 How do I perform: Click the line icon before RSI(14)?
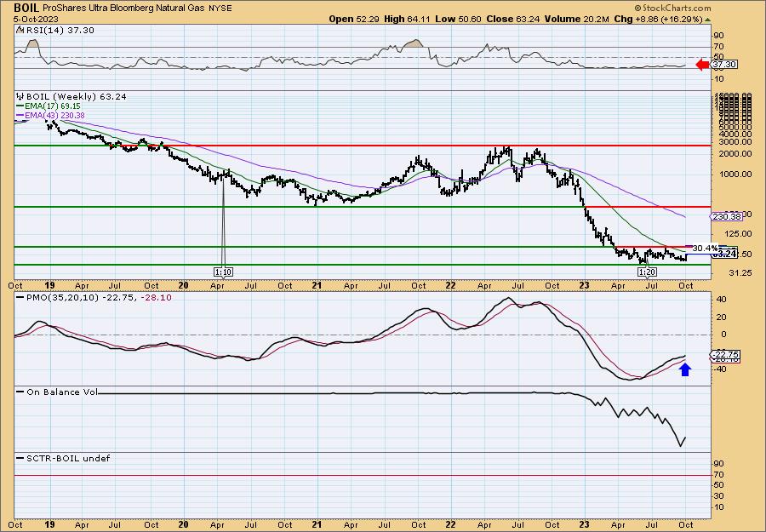pyautogui.click(x=20, y=31)
